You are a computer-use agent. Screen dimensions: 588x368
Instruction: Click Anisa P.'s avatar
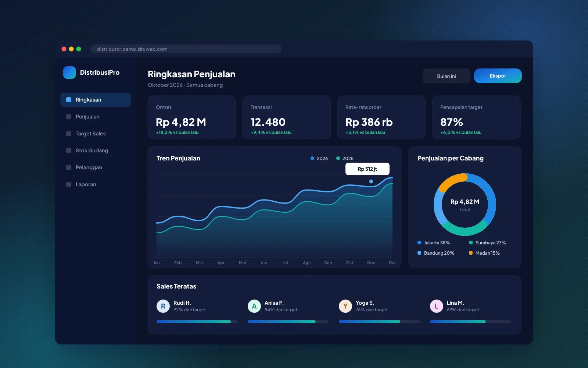[x=254, y=306]
